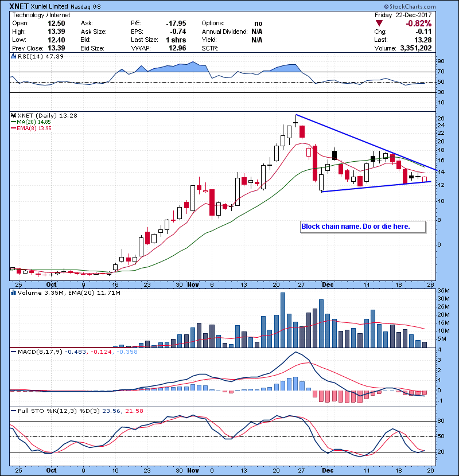459x476 pixels.
Task: Click the Last Size value 1 shrs
Action: pyautogui.click(x=176, y=40)
